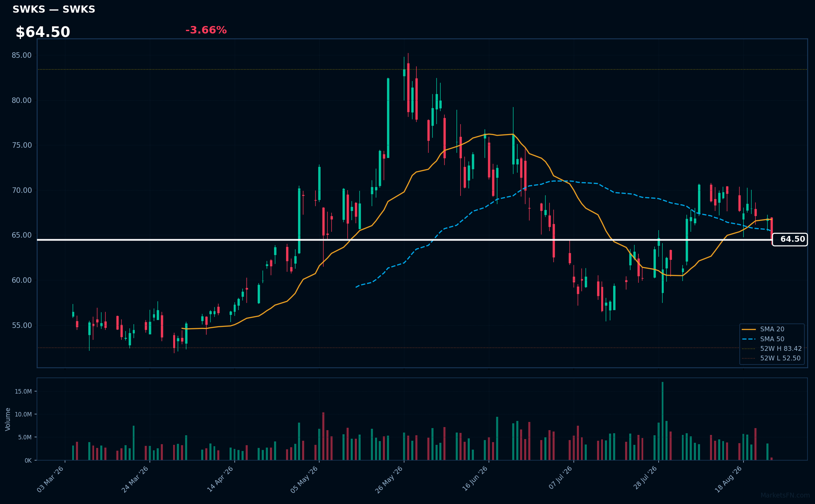Click the Volume axis title
The image size is (815, 504).
coord(8,419)
